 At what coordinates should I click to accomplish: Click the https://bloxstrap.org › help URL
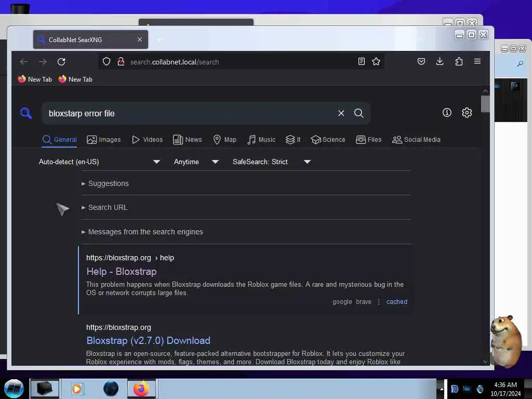[130, 258]
